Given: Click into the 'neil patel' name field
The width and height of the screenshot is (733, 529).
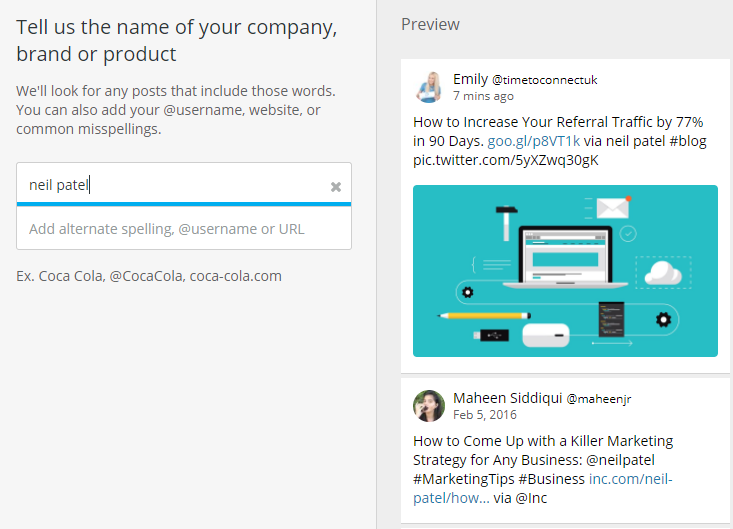Looking at the screenshot, I should pos(184,184).
